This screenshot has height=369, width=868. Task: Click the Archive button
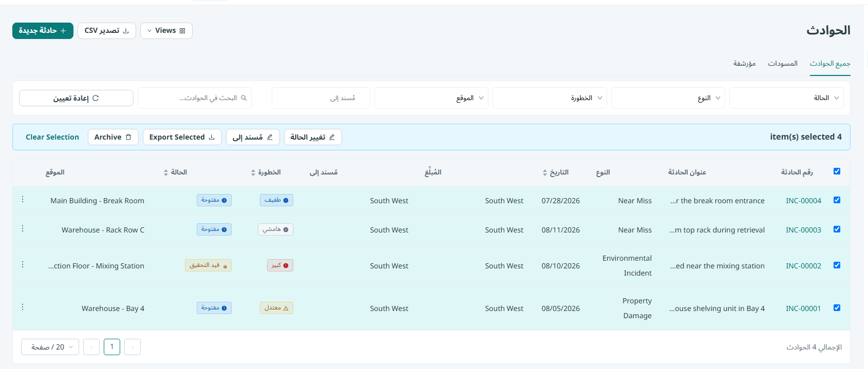tap(113, 137)
